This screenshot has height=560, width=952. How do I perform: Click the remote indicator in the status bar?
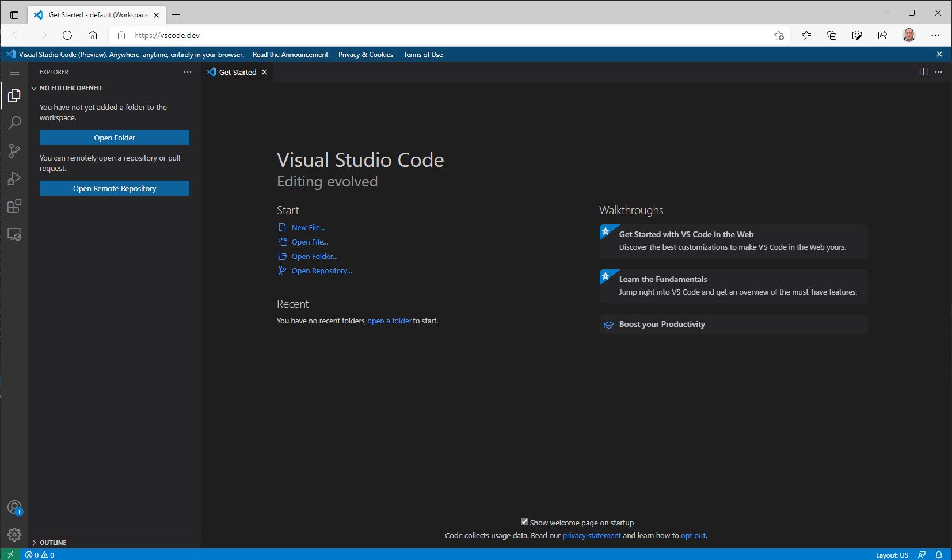(9, 554)
